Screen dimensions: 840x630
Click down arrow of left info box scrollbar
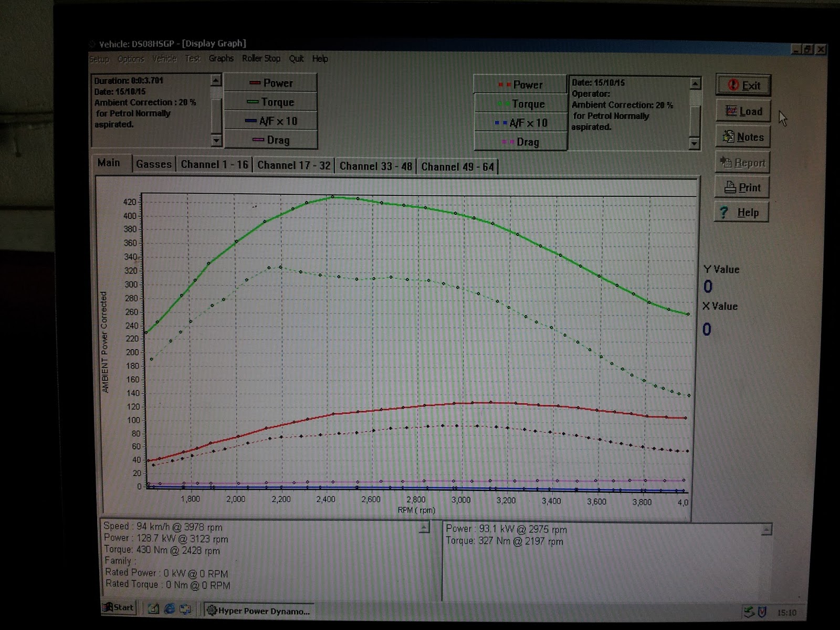tap(216, 141)
